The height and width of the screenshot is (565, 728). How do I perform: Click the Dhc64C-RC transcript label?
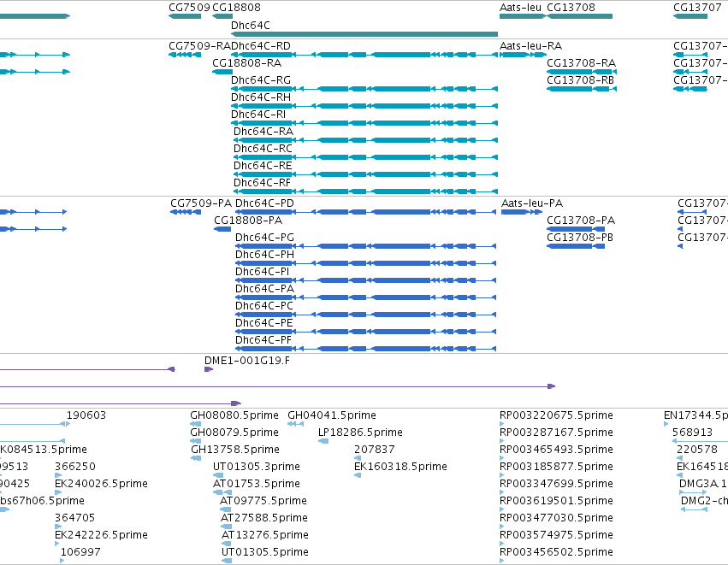tap(263, 149)
